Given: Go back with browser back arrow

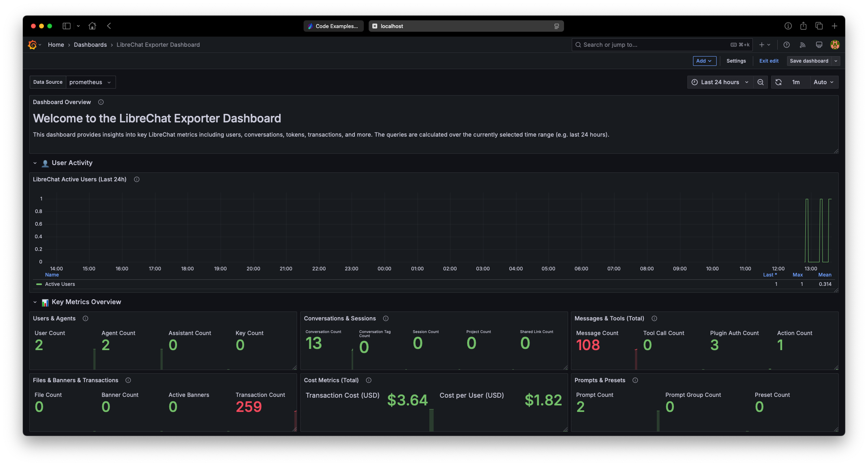Looking at the screenshot, I should [x=109, y=26].
